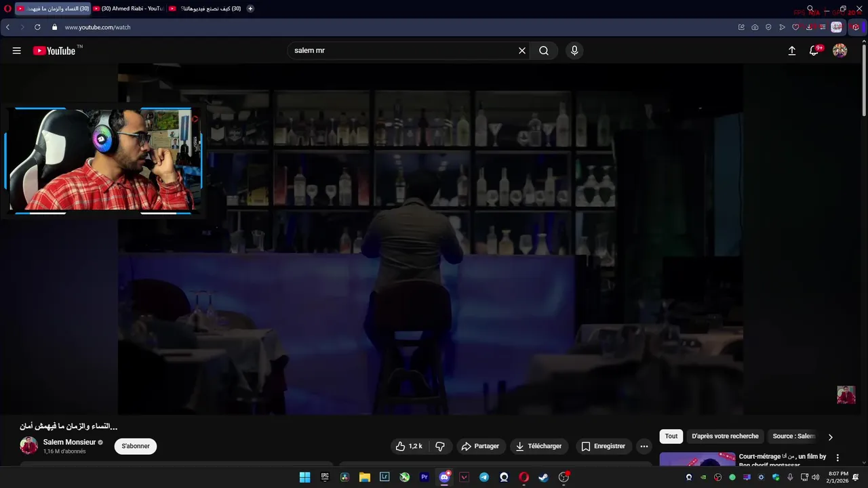Subscribe using S'abonner button

coord(136,446)
